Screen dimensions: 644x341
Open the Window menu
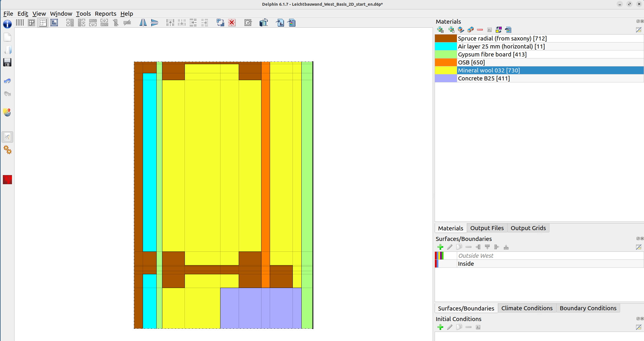point(61,14)
